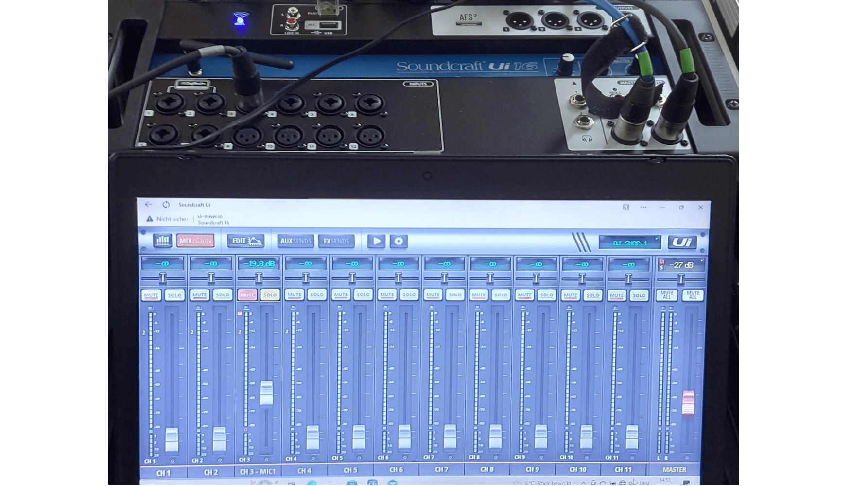Click the right MUTE ALL button
This screenshot has height=486, width=868.
coord(693,295)
